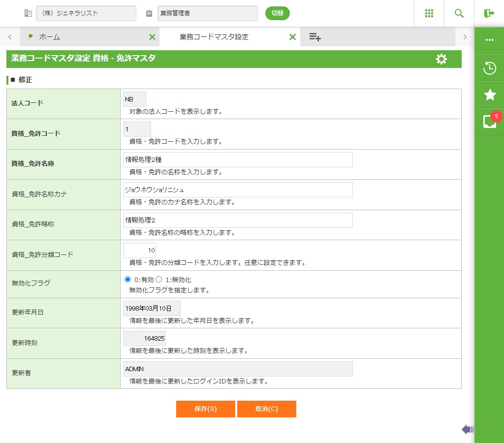Image resolution: width=504 pixels, height=443 pixels.
Task: Expand side panel with blue arrow
Action: point(467,430)
